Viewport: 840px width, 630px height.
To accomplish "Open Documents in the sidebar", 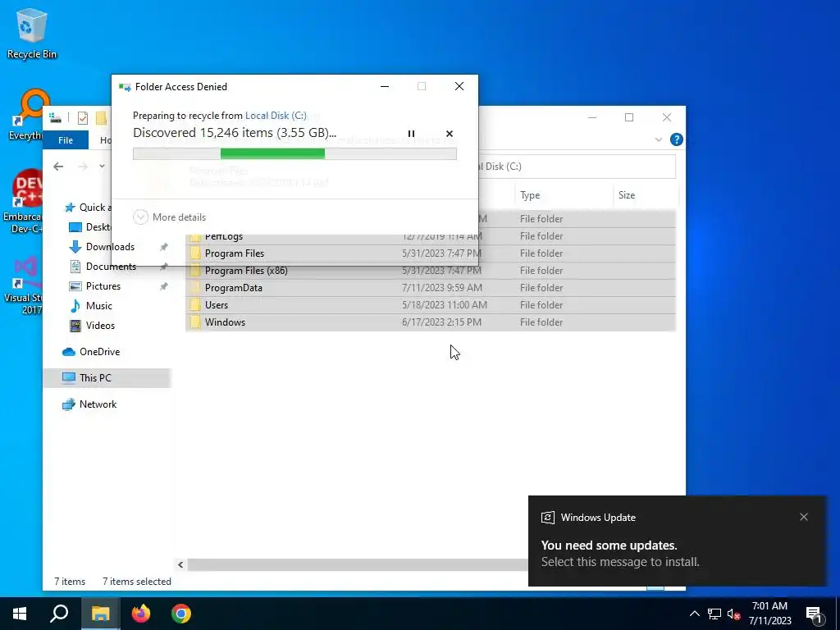I will 111,267.
